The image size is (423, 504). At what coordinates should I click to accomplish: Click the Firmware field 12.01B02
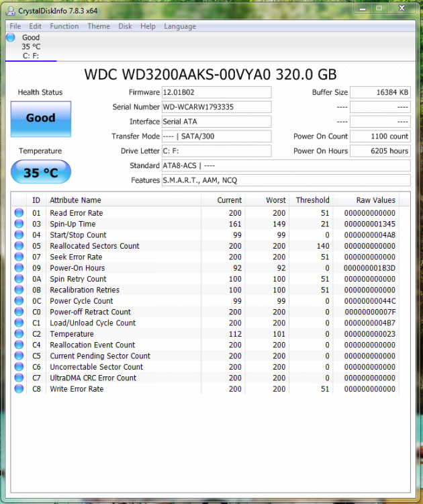[216, 92]
